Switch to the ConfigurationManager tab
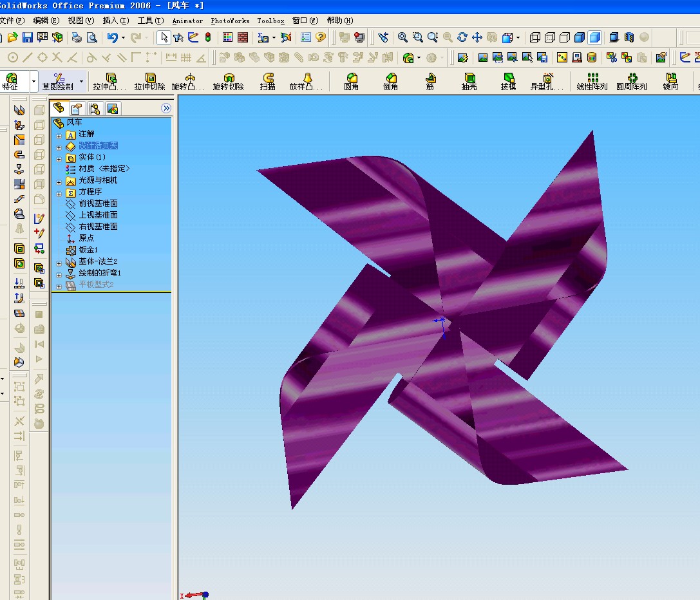 (x=94, y=109)
